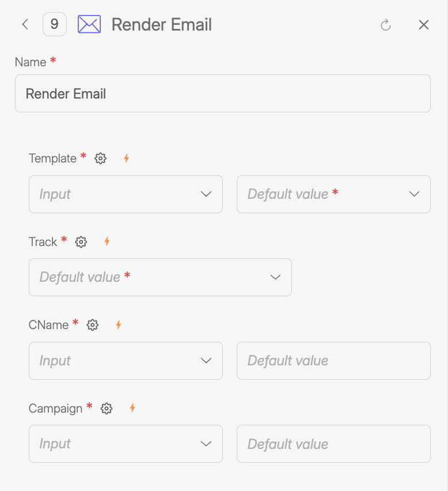
Task: Refresh the Render Email node
Action: pyautogui.click(x=386, y=25)
